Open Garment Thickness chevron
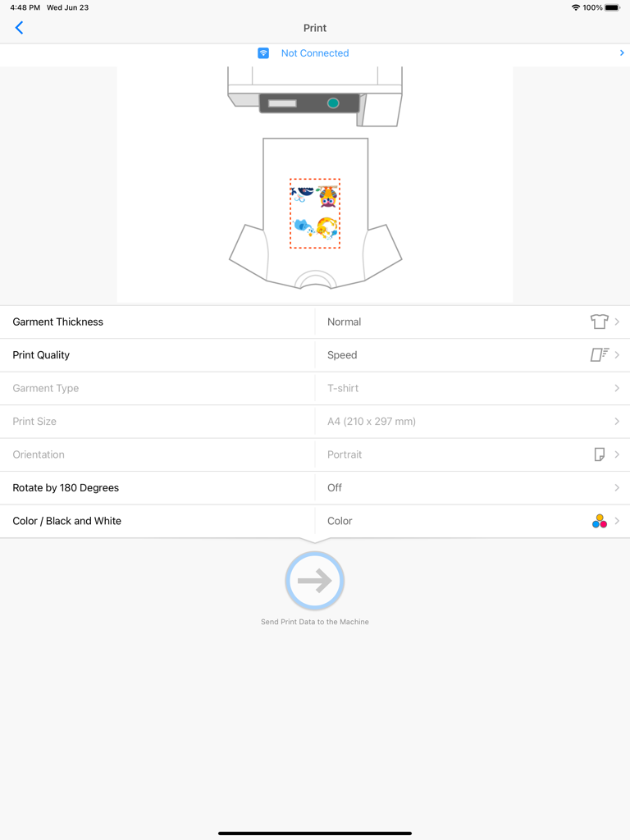630x840 pixels. (x=617, y=322)
